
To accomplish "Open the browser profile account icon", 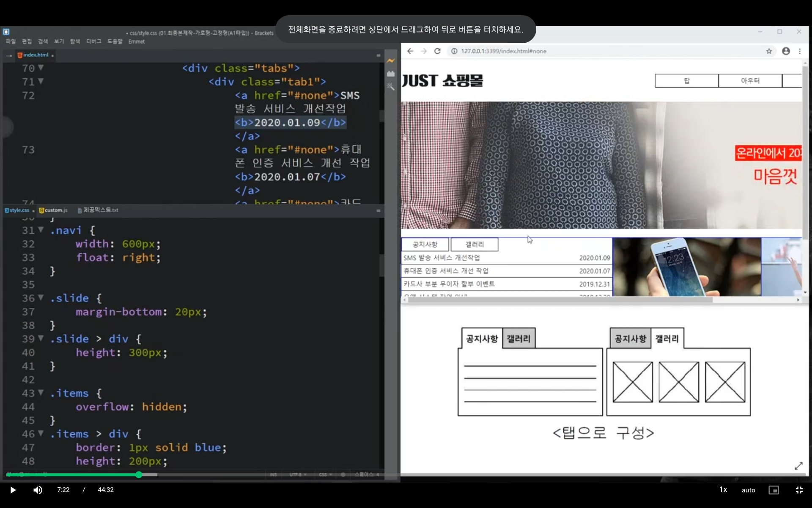I will [786, 51].
